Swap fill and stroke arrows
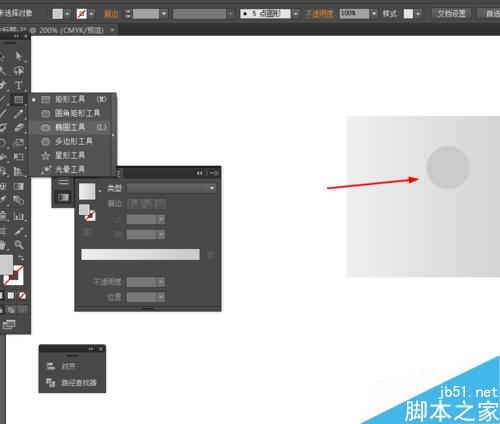This screenshot has width=500, height=424. 21,258
